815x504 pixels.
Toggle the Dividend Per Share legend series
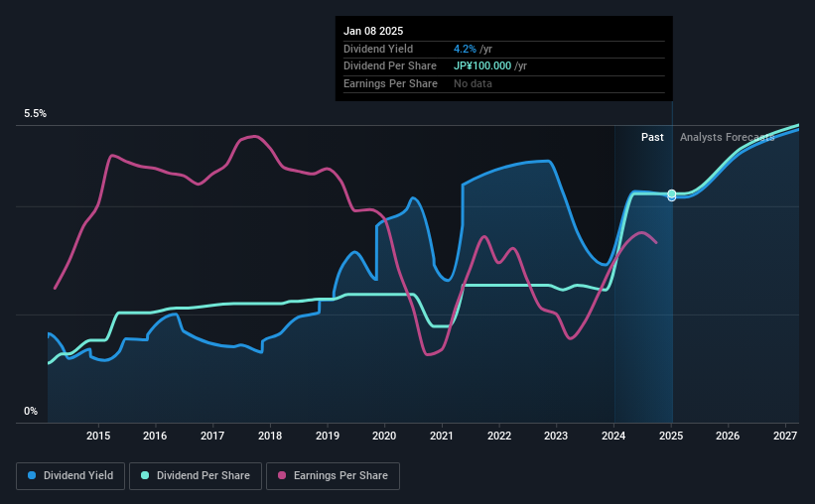click(x=196, y=476)
